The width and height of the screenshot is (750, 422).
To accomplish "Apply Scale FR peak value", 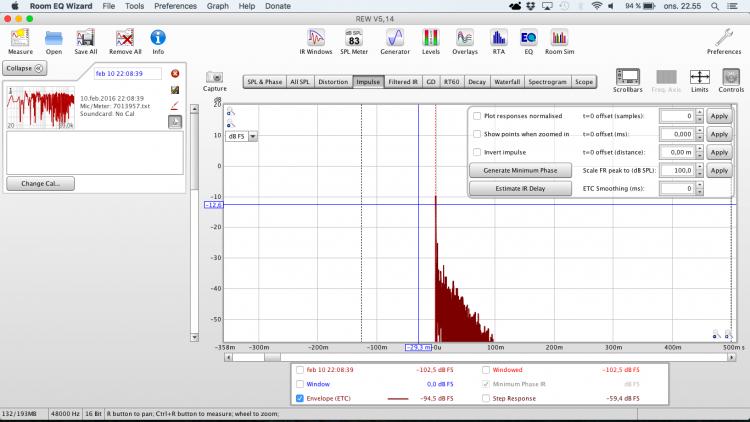I will pyautogui.click(x=719, y=170).
